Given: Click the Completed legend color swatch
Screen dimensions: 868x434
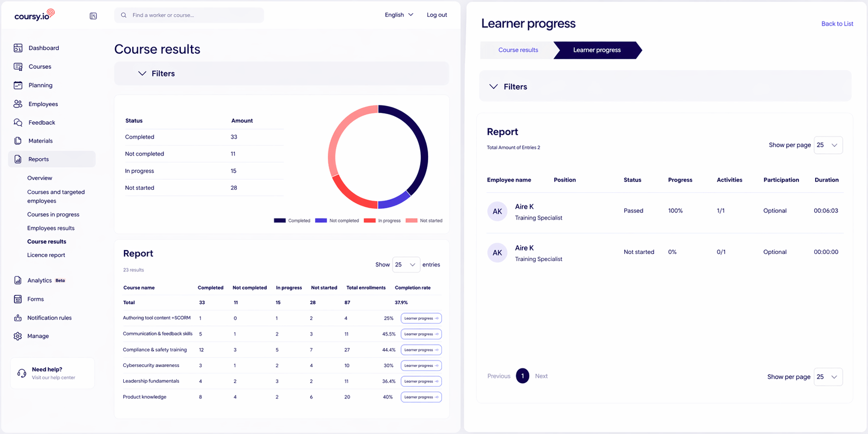Looking at the screenshot, I should [x=280, y=221].
